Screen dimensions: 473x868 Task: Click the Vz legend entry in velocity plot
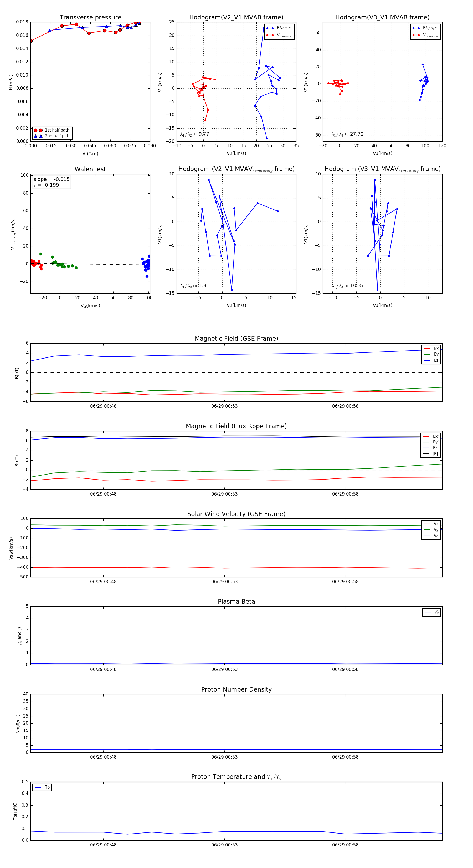coord(431,536)
